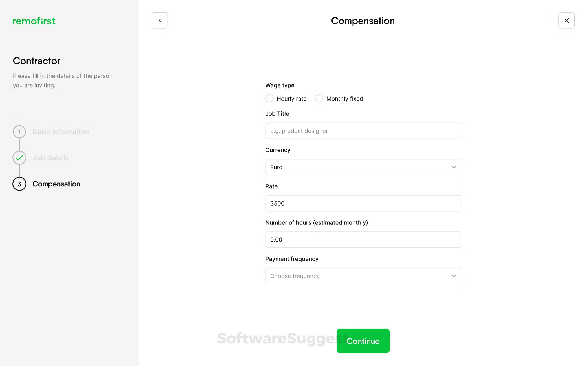Image resolution: width=588 pixels, height=366 pixels.
Task: Enable the Hourly rate radio option
Action: click(269, 98)
